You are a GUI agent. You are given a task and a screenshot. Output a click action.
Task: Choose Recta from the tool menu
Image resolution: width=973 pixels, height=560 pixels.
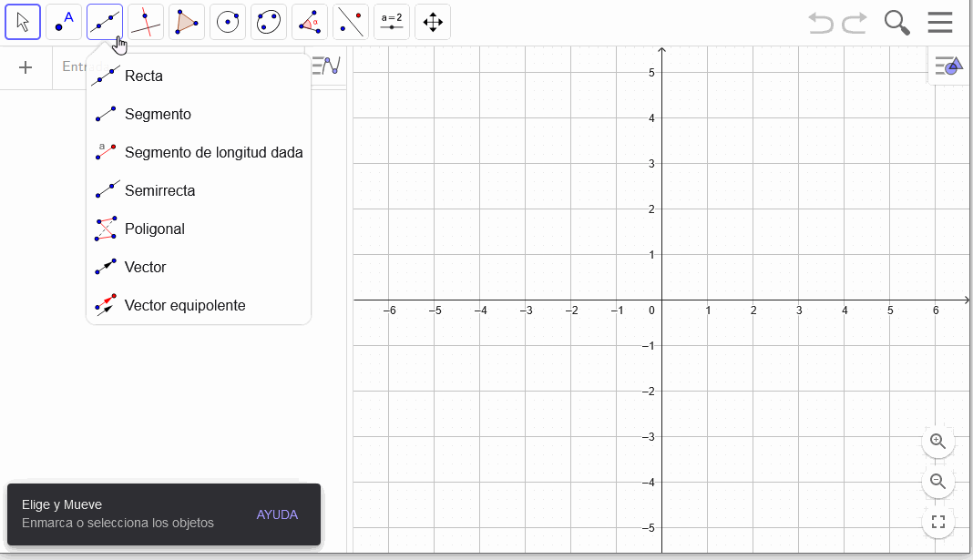coord(199,76)
